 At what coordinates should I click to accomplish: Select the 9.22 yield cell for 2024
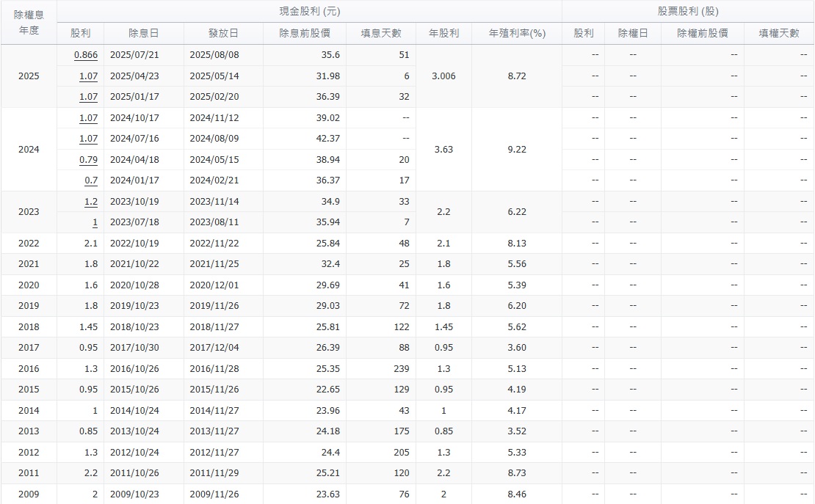(x=517, y=150)
